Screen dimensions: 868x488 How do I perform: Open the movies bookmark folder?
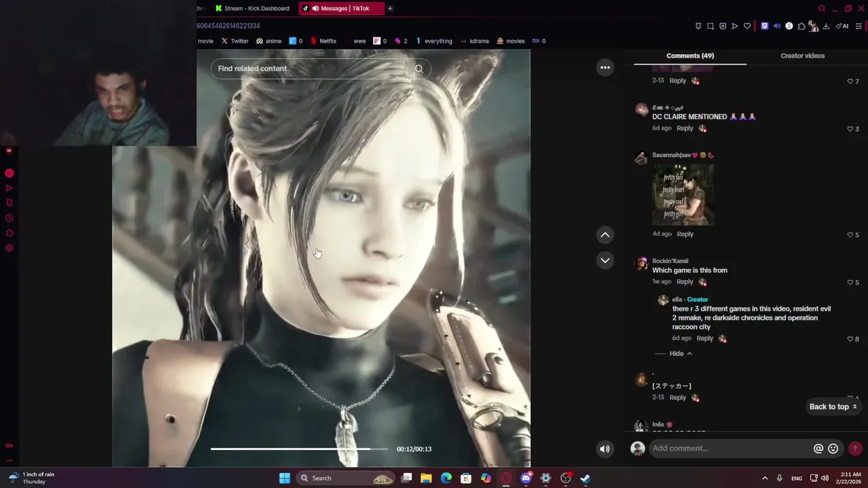pyautogui.click(x=511, y=41)
